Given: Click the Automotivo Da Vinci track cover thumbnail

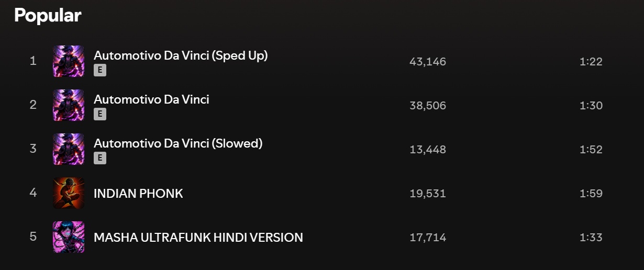Looking at the screenshot, I should 69,105.
